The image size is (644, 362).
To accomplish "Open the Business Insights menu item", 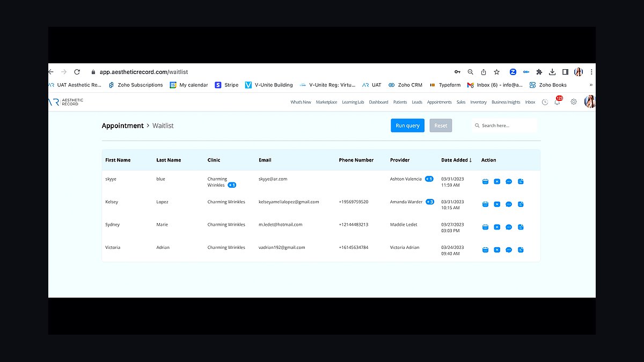I will tap(506, 102).
